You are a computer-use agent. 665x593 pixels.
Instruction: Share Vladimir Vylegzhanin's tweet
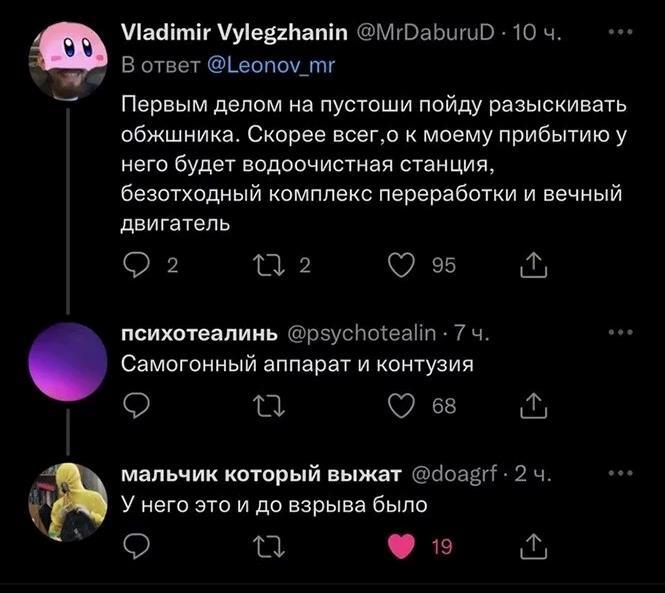tap(533, 265)
